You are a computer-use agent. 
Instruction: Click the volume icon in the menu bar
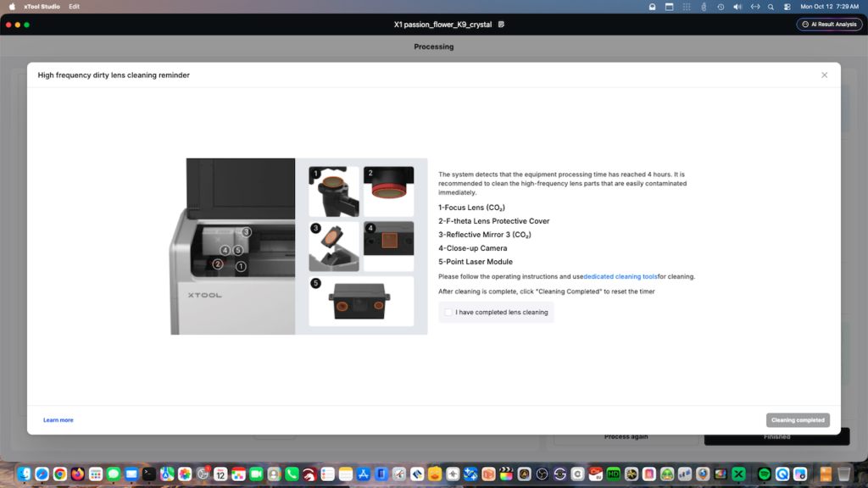737,7
